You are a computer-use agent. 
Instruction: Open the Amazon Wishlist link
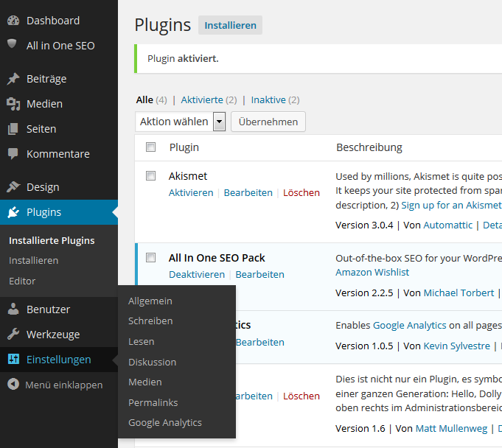pyautogui.click(x=372, y=273)
